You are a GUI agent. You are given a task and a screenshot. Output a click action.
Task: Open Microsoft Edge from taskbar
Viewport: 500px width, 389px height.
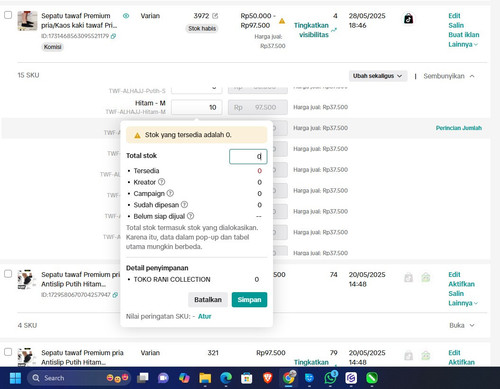pyautogui.click(x=226, y=378)
